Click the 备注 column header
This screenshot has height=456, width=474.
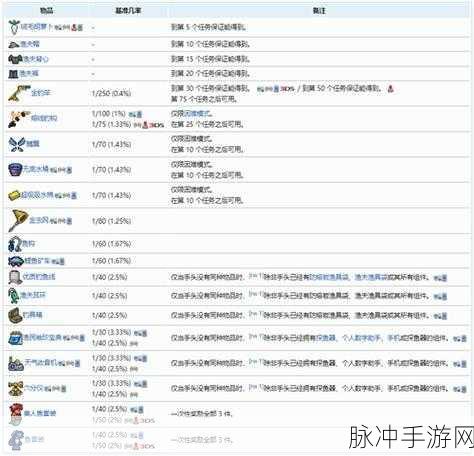(319, 11)
